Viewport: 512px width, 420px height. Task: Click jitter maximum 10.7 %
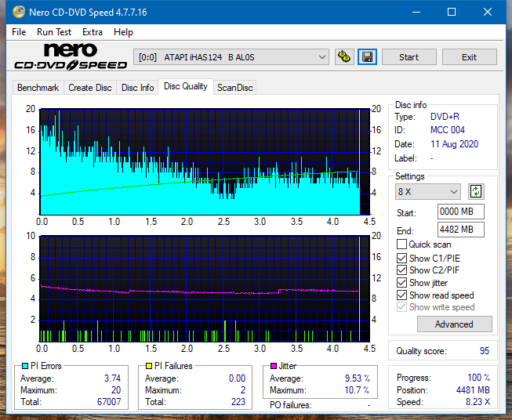tap(357, 390)
